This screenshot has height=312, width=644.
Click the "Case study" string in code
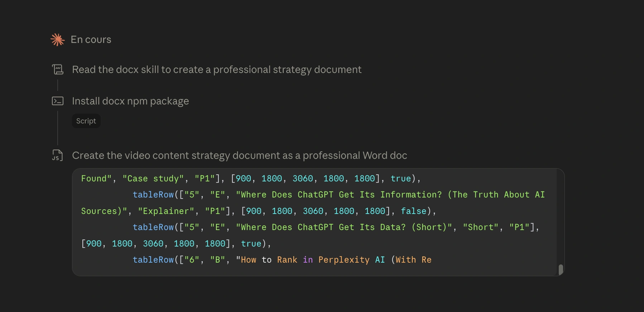point(153,179)
